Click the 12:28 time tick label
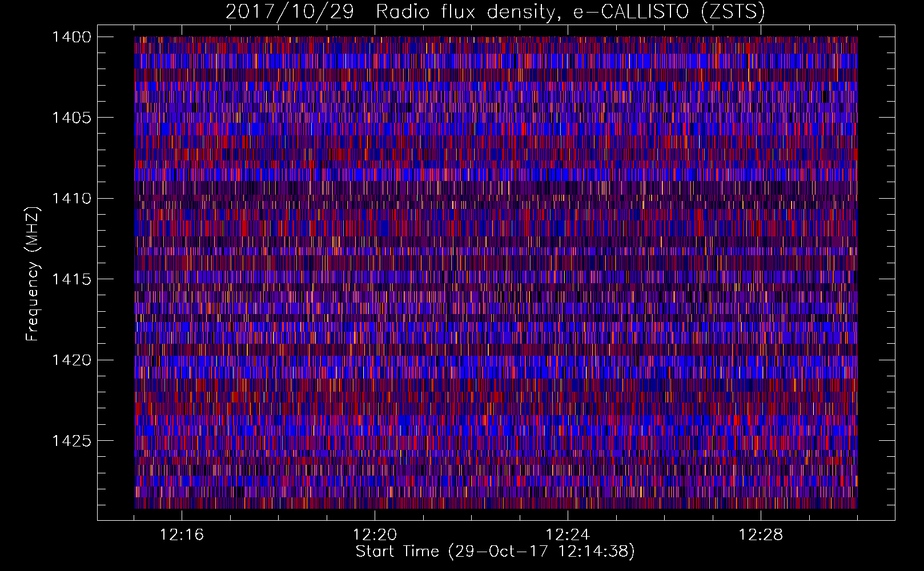Image resolution: width=924 pixels, height=571 pixels. click(x=761, y=534)
